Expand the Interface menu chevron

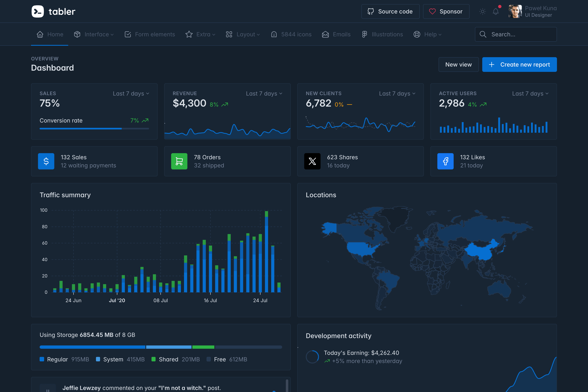pos(112,35)
